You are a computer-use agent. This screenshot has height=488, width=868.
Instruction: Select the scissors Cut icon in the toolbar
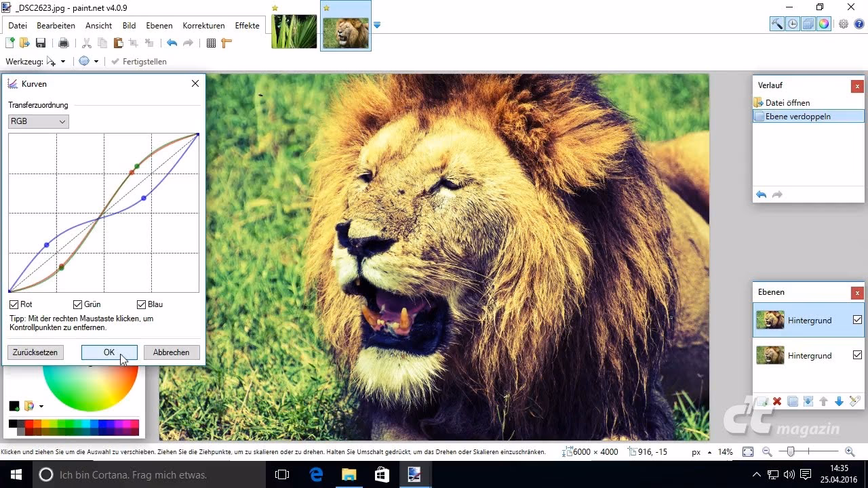coord(85,42)
